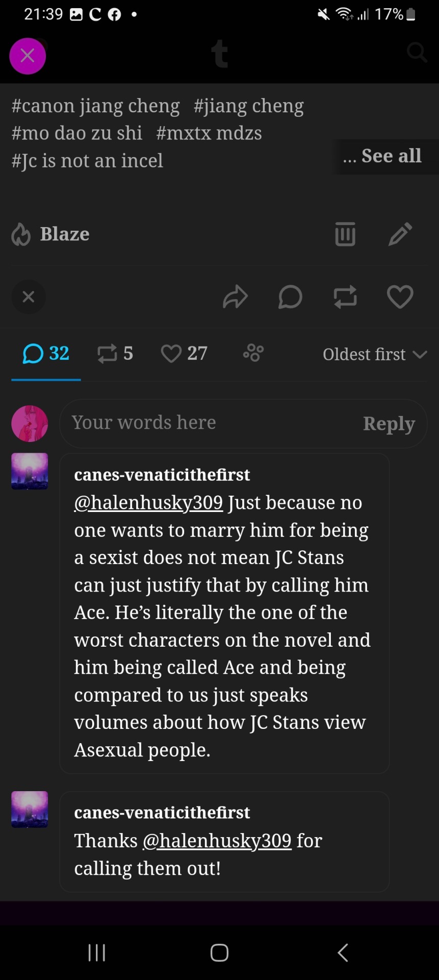
Task: Switch to the 5 reblogs tab
Action: point(115,353)
